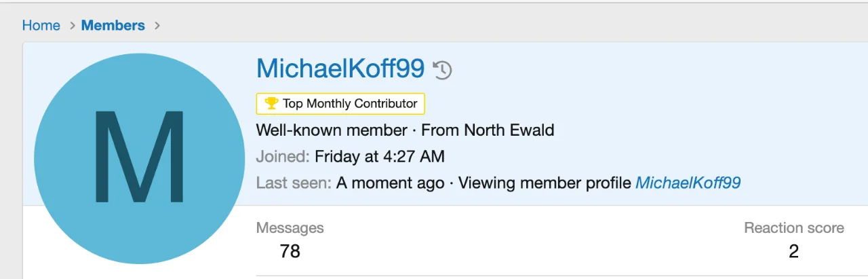Click the chevron arrow after Home
The image size is (868, 279).
pyautogui.click(x=73, y=26)
